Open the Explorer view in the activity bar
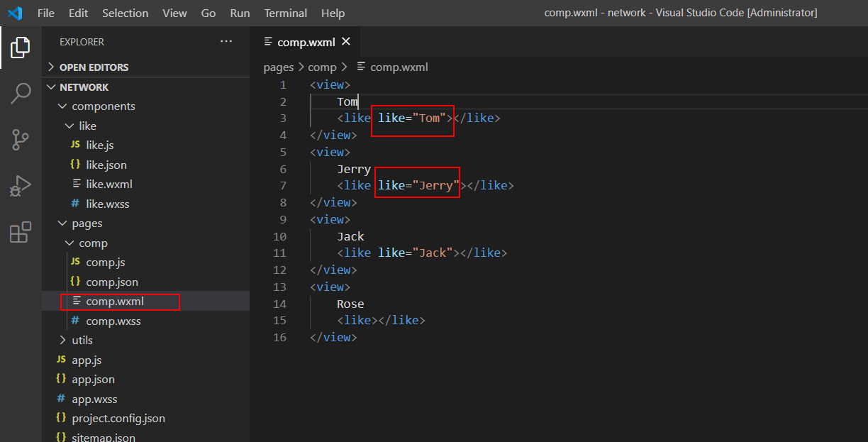 (21, 48)
